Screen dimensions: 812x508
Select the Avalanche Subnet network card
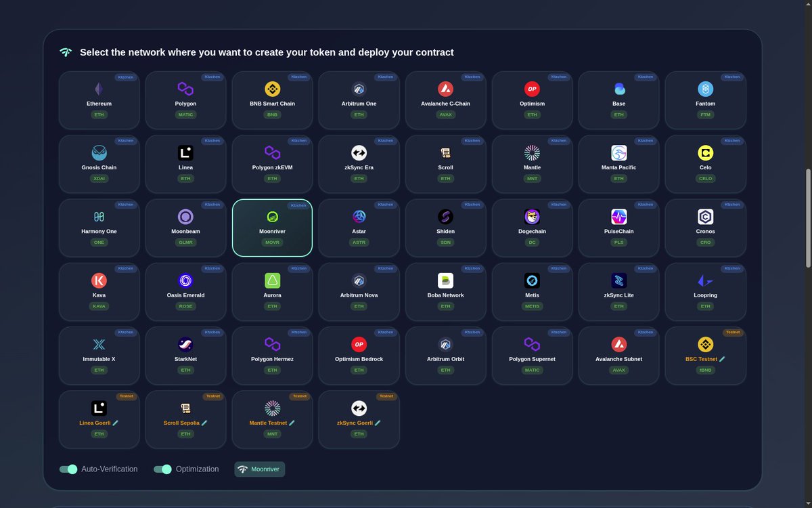(618, 356)
